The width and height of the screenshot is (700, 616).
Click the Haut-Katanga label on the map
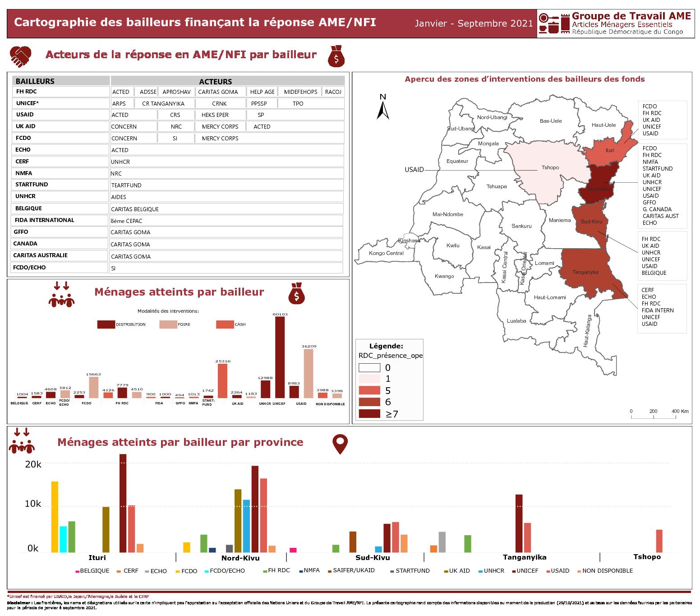[x=586, y=331]
